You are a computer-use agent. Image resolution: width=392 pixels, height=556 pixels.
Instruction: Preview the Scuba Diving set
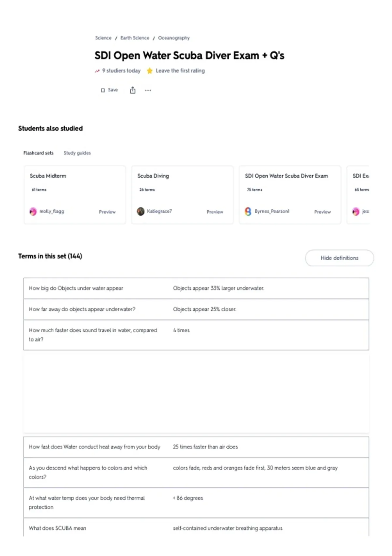tap(215, 212)
